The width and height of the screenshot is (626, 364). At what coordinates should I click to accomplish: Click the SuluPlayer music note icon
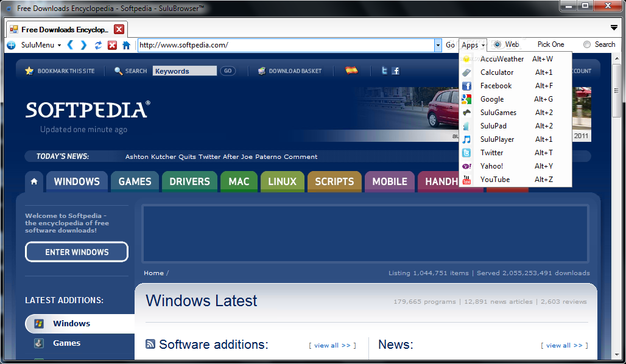click(x=466, y=139)
